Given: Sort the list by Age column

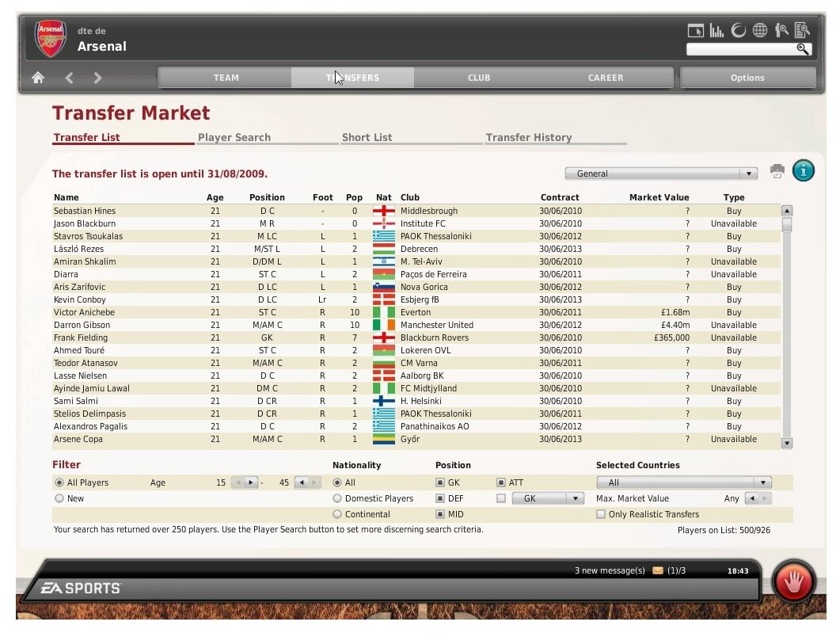Looking at the screenshot, I should (215, 197).
